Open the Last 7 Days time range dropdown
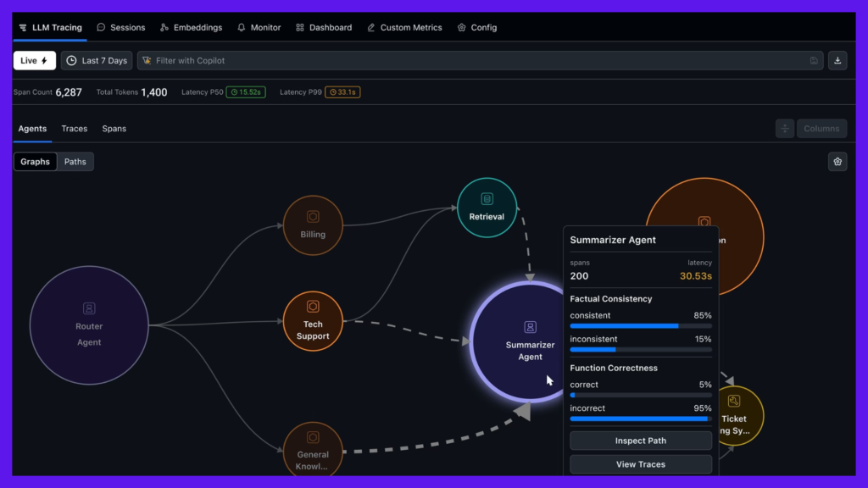The height and width of the screenshot is (488, 868). coord(97,61)
